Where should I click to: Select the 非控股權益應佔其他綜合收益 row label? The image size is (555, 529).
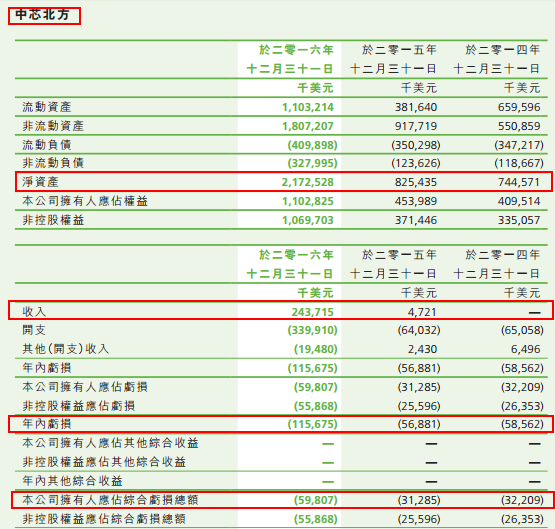pyautogui.click(x=104, y=462)
